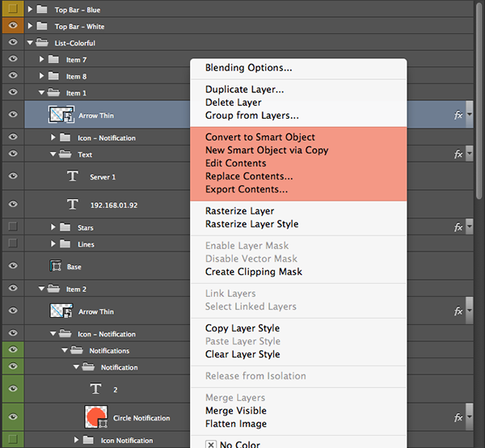Click the fx icon on Text group
The width and height of the screenshot is (485, 448).
(x=458, y=154)
